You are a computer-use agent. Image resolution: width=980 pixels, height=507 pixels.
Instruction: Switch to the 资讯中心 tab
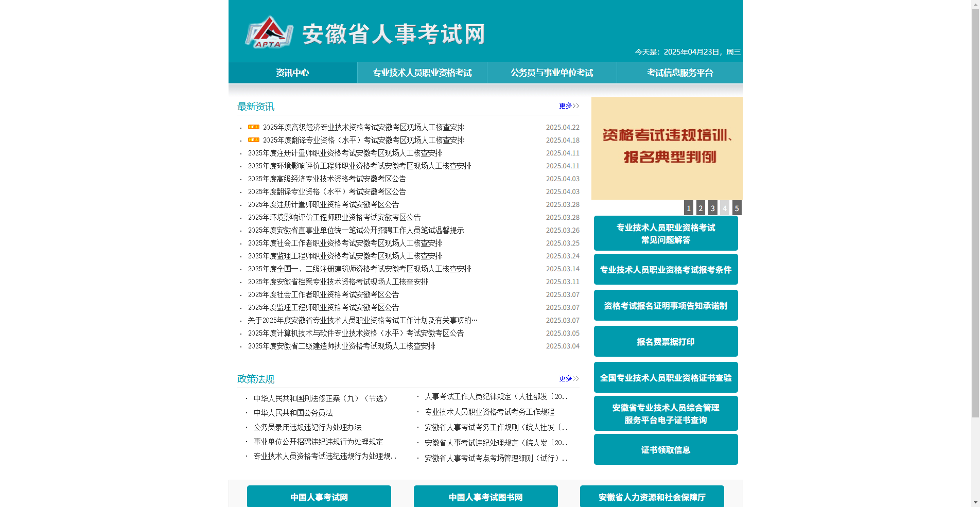(292, 73)
